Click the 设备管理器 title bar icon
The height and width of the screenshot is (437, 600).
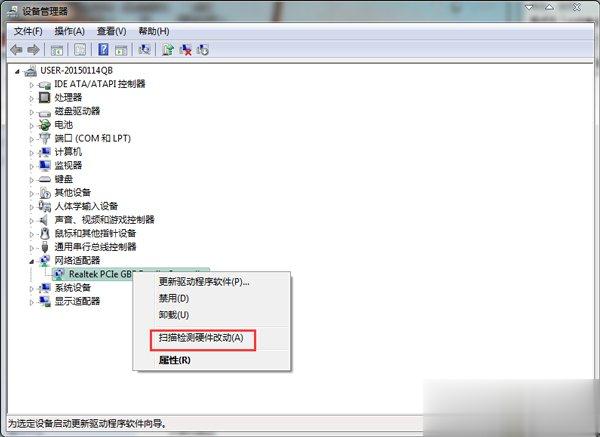12,11
